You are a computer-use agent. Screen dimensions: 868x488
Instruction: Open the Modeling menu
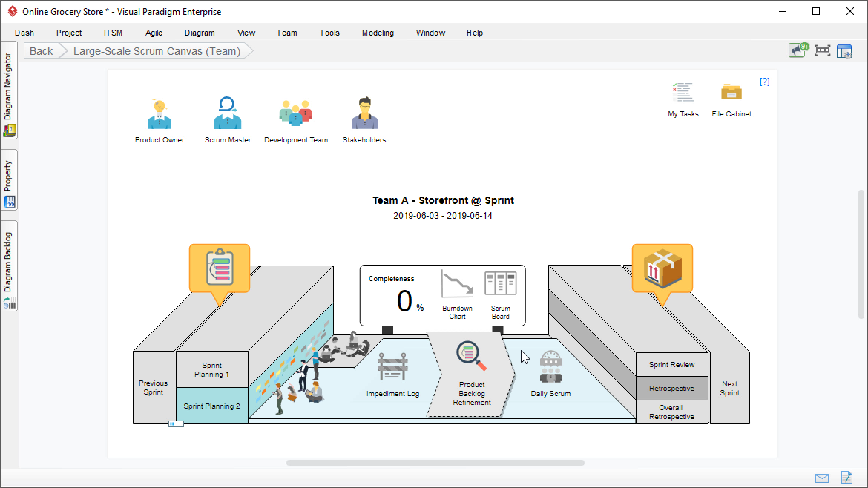[x=378, y=33]
